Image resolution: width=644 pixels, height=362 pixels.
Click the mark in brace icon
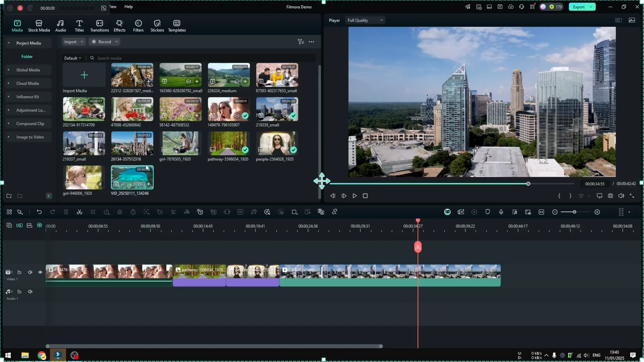click(559, 196)
